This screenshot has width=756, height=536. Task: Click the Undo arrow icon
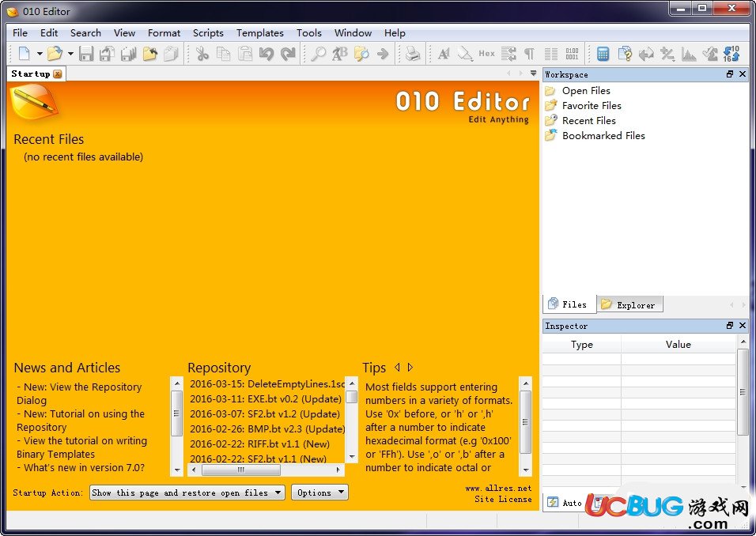pos(266,54)
